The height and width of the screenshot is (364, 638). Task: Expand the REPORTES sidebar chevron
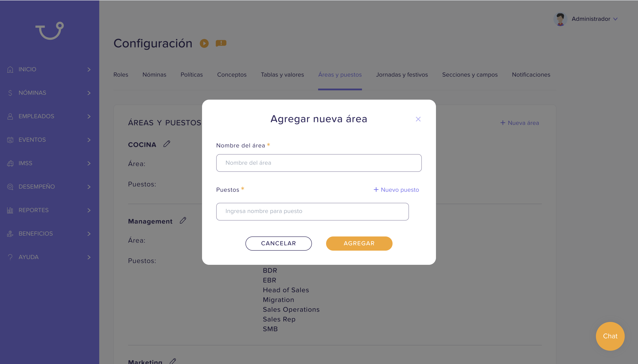(x=89, y=210)
